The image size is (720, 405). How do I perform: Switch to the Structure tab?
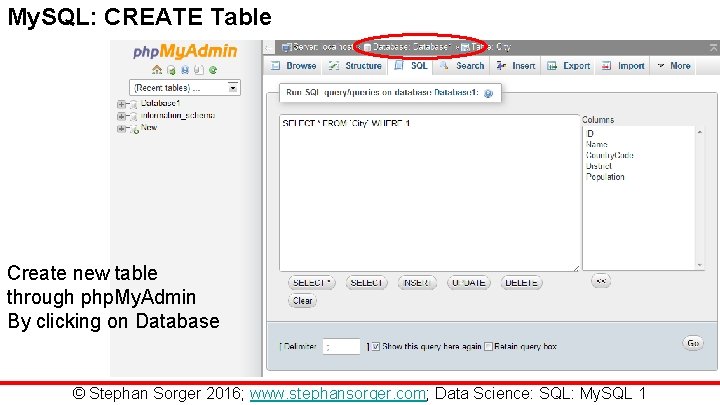(355, 66)
